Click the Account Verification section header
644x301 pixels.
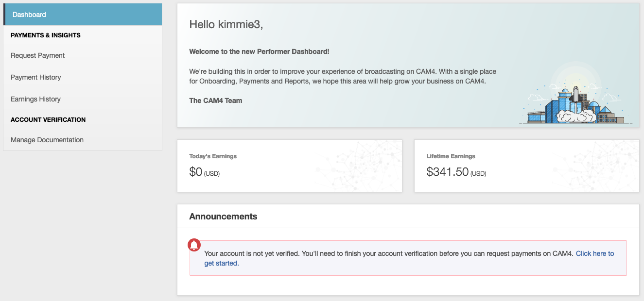[x=48, y=120]
